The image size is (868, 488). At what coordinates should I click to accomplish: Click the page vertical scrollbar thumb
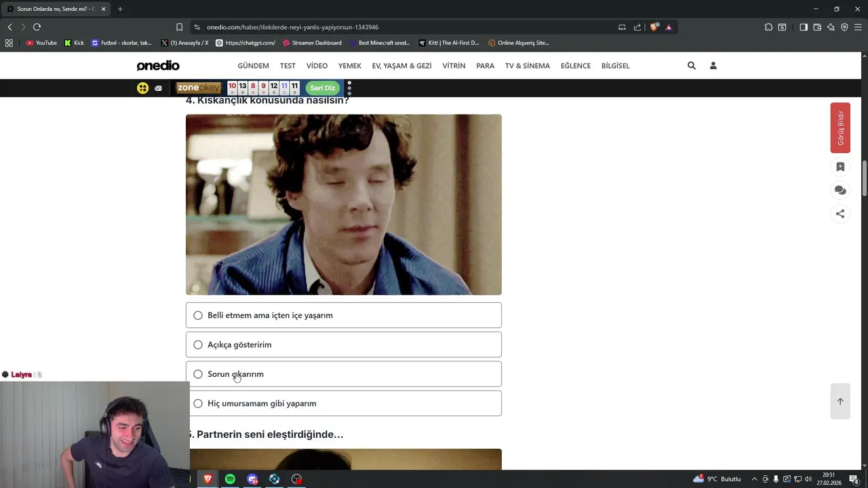click(x=865, y=178)
